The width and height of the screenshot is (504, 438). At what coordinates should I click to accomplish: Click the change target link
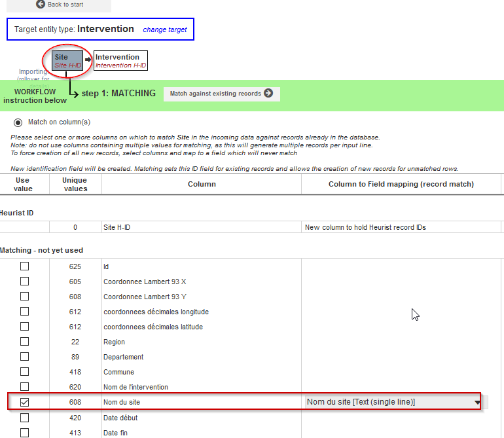tap(165, 29)
